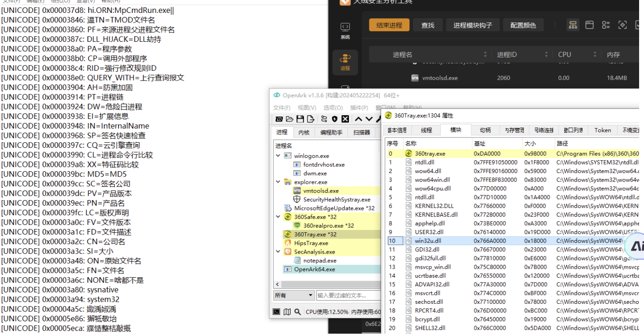Screen dimensions: 644x335
Task: Click the magnifier icon in OpenArk status bar
Action: (x=297, y=312)
